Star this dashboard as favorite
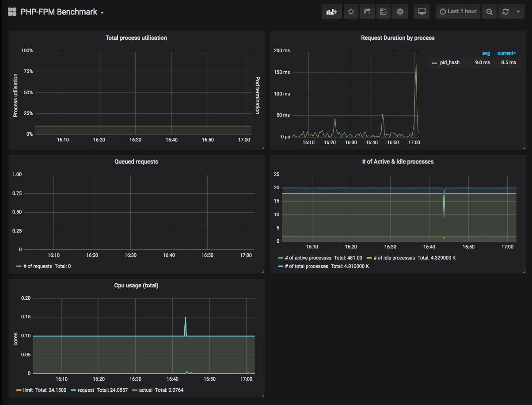Viewport: 532px width, 405px height. tap(351, 12)
